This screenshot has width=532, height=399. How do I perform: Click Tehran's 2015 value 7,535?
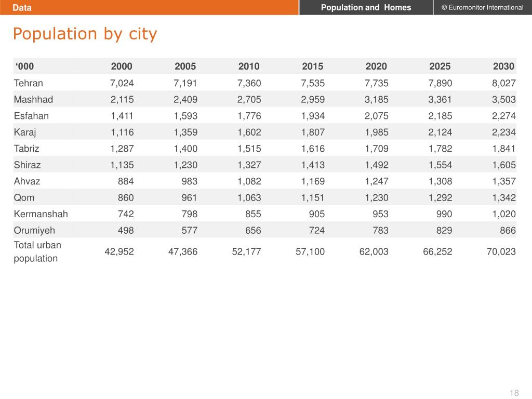(x=313, y=83)
